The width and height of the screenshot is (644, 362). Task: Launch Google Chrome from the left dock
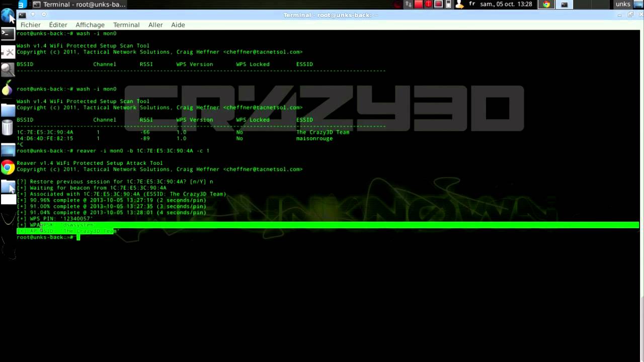[8, 167]
